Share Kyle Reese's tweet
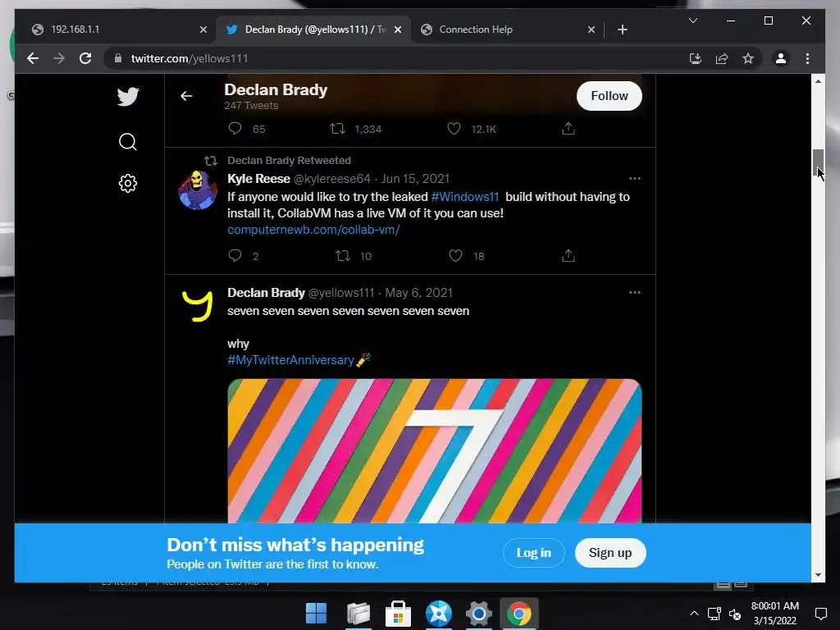The image size is (840, 630). point(568,256)
